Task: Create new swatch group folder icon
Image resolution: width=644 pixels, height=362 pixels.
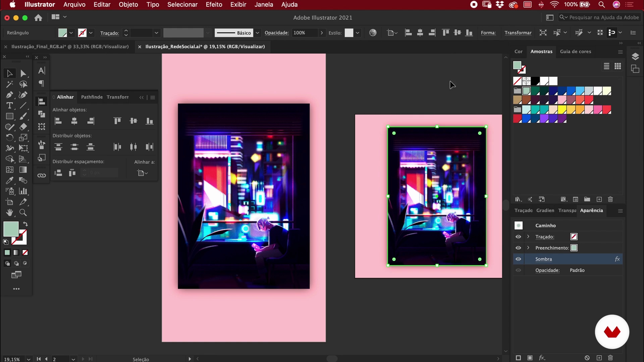Action: pos(587,199)
